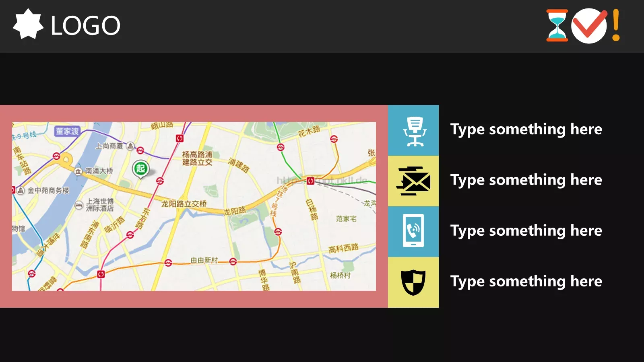Select the office chair desk icon
Screen dimensions: 644x362
pyautogui.click(x=415, y=131)
